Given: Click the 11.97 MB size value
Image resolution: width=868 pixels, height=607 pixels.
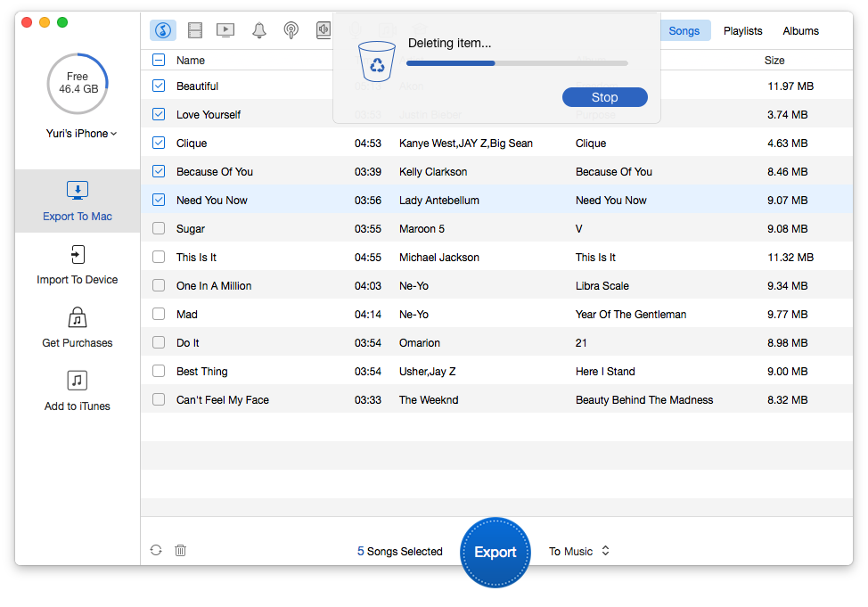Looking at the screenshot, I should click(790, 86).
